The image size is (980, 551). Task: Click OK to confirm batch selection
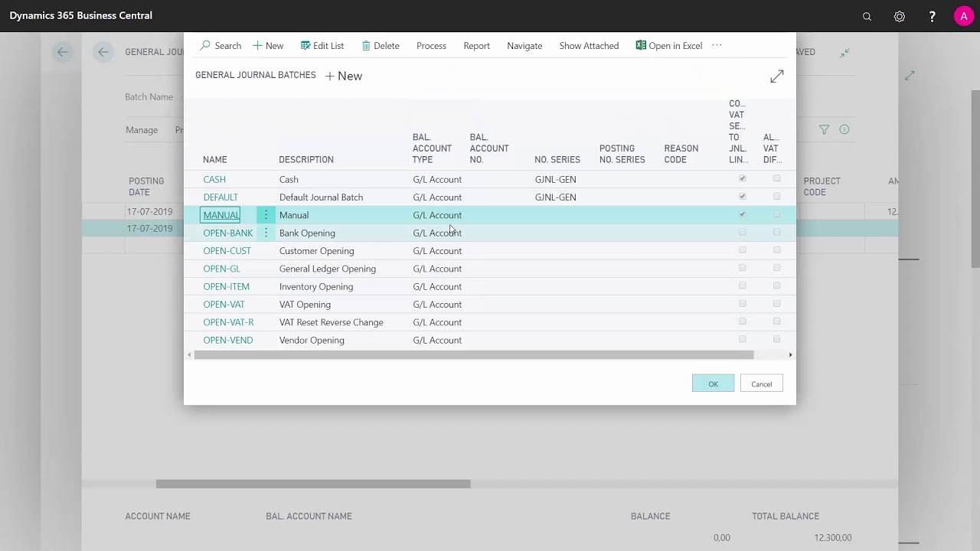713,384
